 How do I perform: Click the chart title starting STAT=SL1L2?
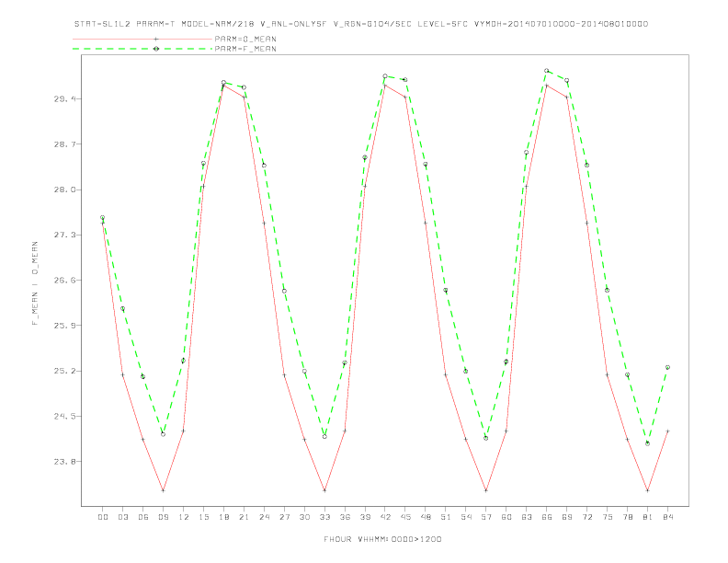click(361, 24)
